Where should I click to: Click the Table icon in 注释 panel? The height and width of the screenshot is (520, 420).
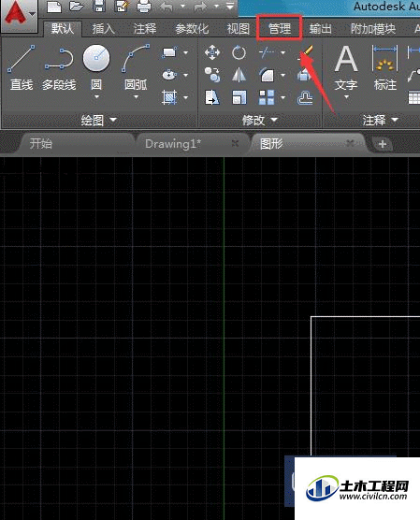pyautogui.click(x=414, y=98)
